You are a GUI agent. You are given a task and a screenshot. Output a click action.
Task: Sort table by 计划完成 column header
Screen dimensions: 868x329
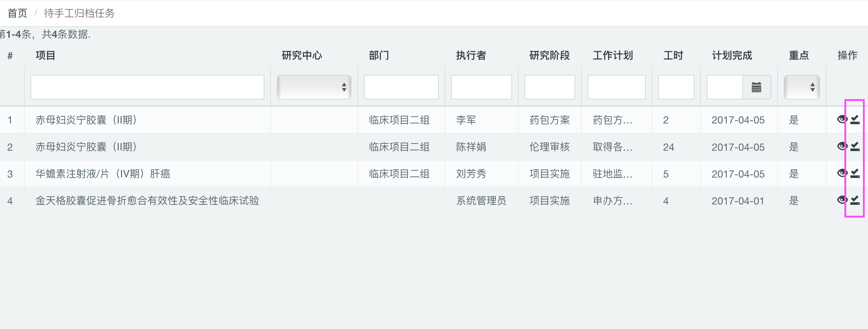tap(732, 56)
